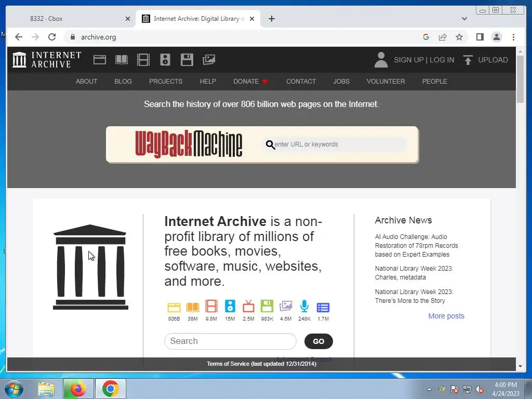Read the AI Audio Challenge news post
532x399 pixels.
pos(416,246)
